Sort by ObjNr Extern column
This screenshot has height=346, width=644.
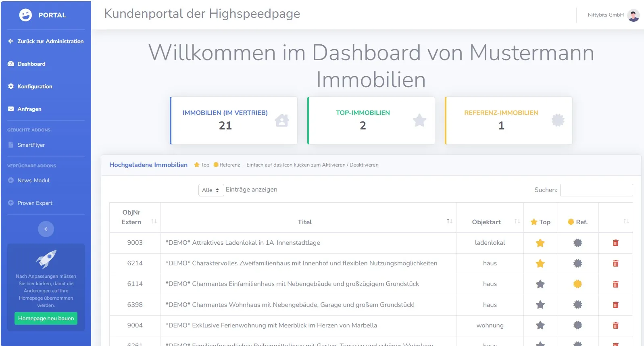click(x=135, y=217)
